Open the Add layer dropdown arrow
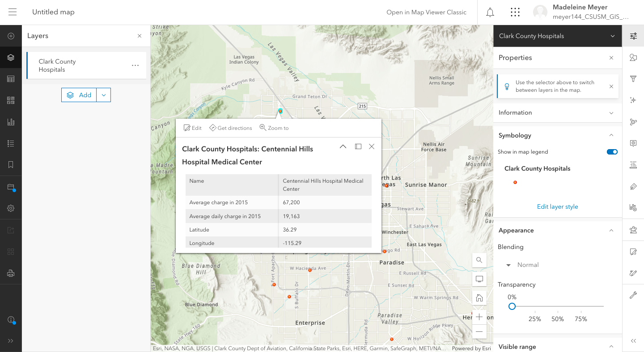Image resolution: width=644 pixels, height=352 pixels. point(104,95)
